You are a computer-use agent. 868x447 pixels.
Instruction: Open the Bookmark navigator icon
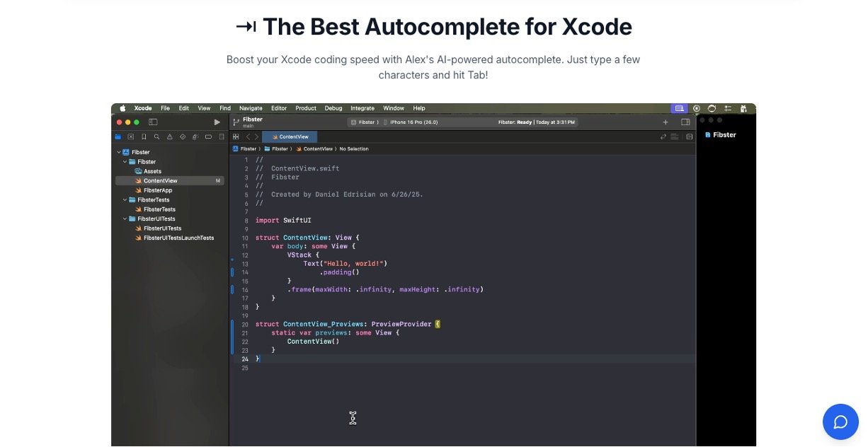(x=144, y=137)
